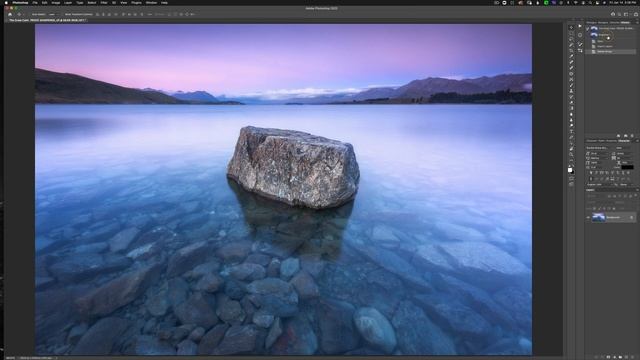Switch to the Layers tab
640x360 pixels.
[590, 190]
